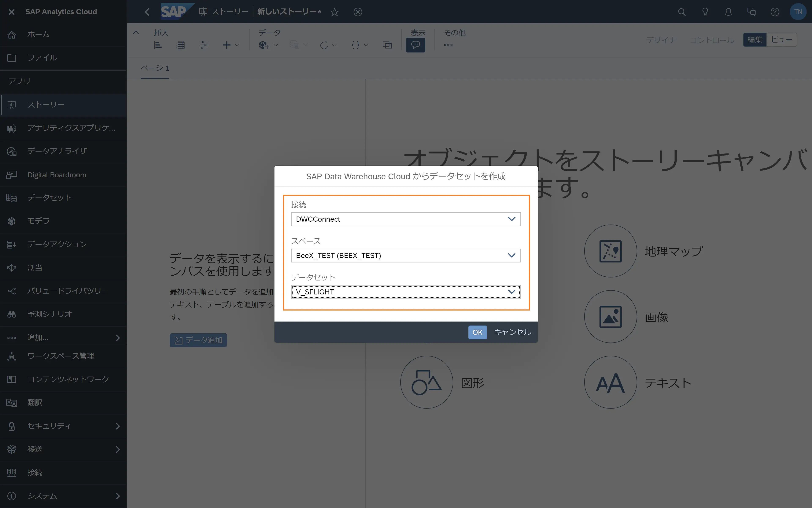This screenshot has height=508, width=812.
Task: Open ファイル in the sidebar
Action: 63,58
